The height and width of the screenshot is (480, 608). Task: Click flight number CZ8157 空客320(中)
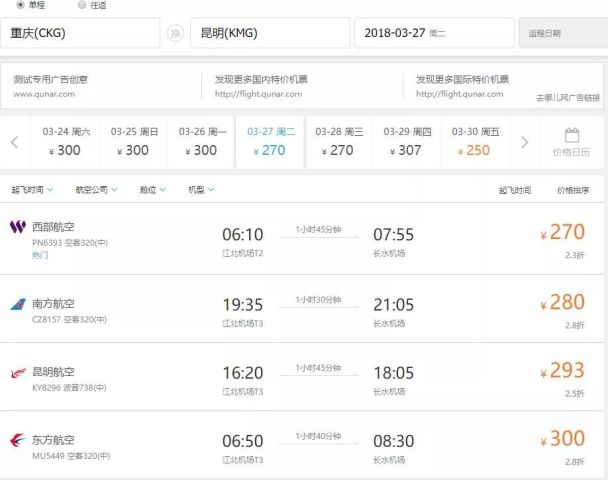69,319
